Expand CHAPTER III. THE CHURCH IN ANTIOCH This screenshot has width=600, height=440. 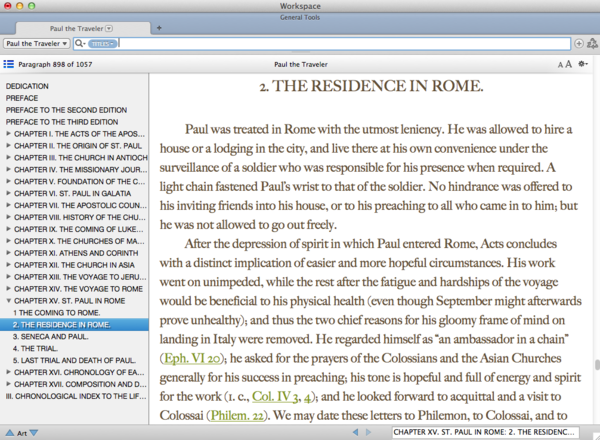click(x=8, y=157)
